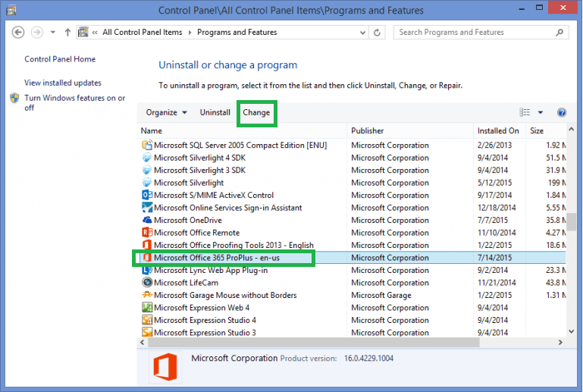583x392 pixels.
Task: Select Microsoft Online Services Sign-in Assistant
Action: tap(228, 208)
